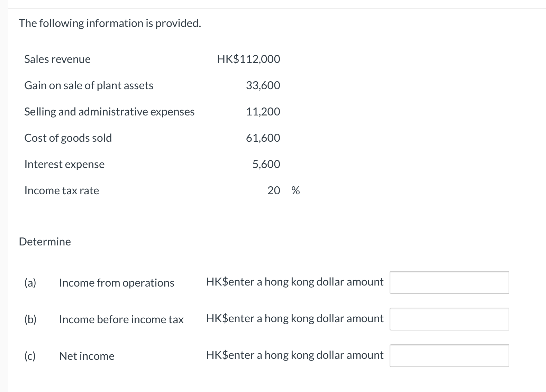Click the Determine heading
This screenshot has height=392, width=546.
tap(45, 242)
